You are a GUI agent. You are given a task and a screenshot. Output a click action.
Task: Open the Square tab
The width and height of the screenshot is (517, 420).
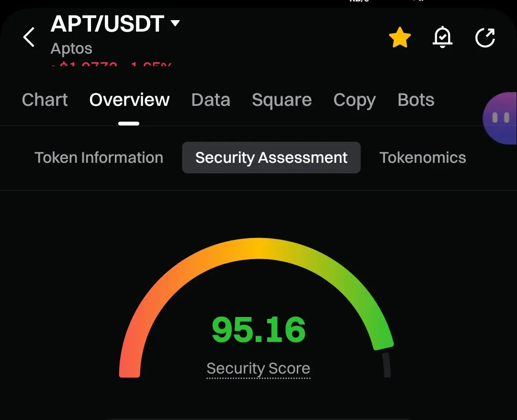pos(281,100)
